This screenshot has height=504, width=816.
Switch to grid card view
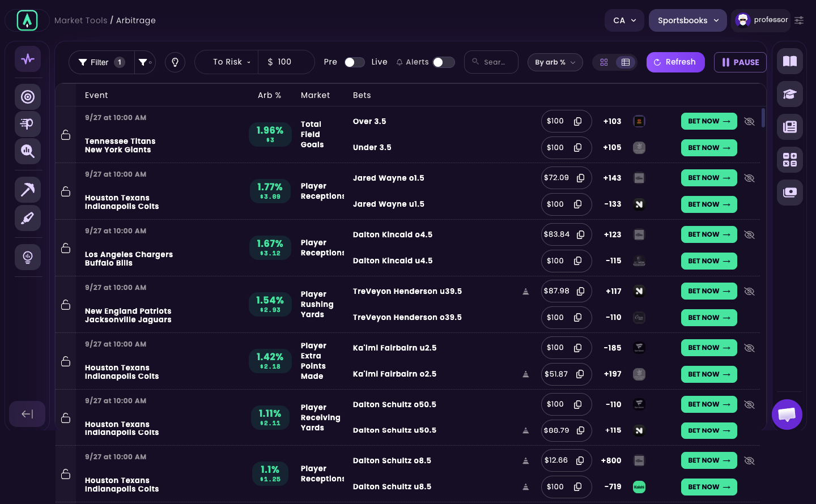[x=604, y=62]
